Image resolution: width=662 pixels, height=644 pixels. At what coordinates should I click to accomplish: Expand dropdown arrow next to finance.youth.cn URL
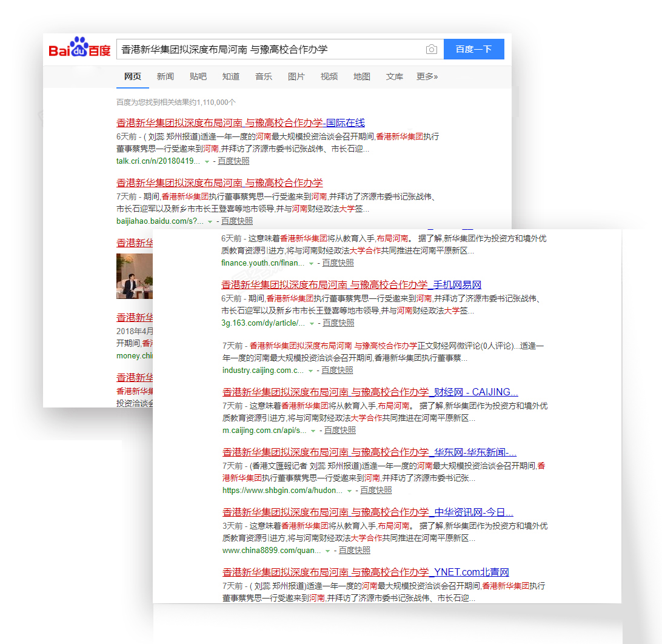tap(311, 264)
